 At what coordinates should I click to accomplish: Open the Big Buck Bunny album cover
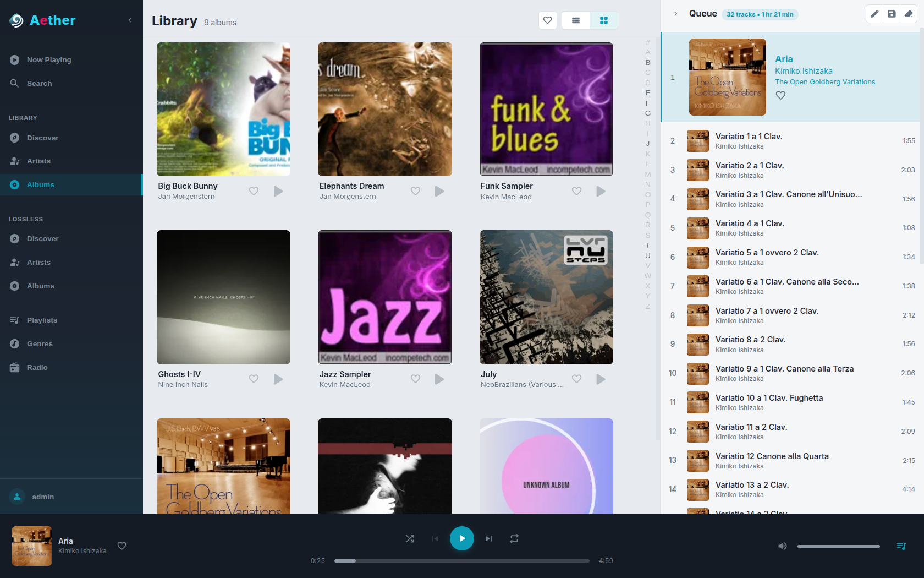pyautogui.click(x=223, y=109)
